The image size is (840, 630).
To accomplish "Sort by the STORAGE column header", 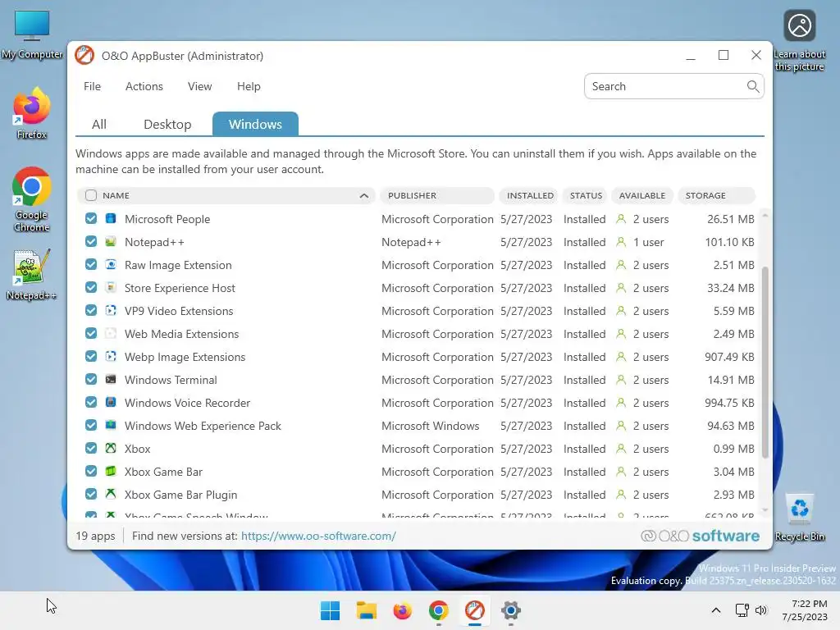I will [716, 195].
